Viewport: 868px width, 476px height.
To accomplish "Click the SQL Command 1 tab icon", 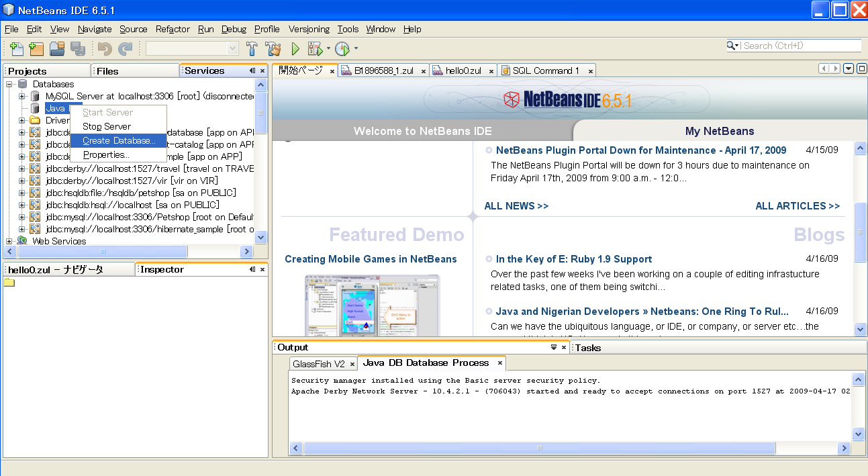I will coord(505,70).
